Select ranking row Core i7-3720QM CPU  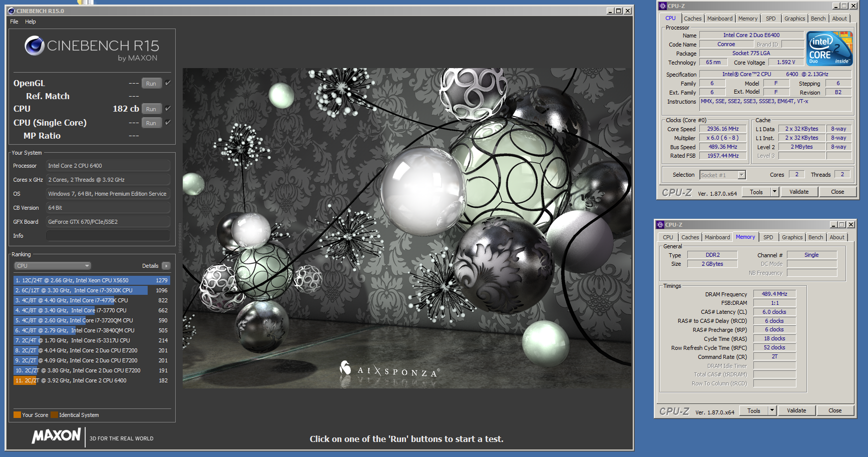click(92, 320)
